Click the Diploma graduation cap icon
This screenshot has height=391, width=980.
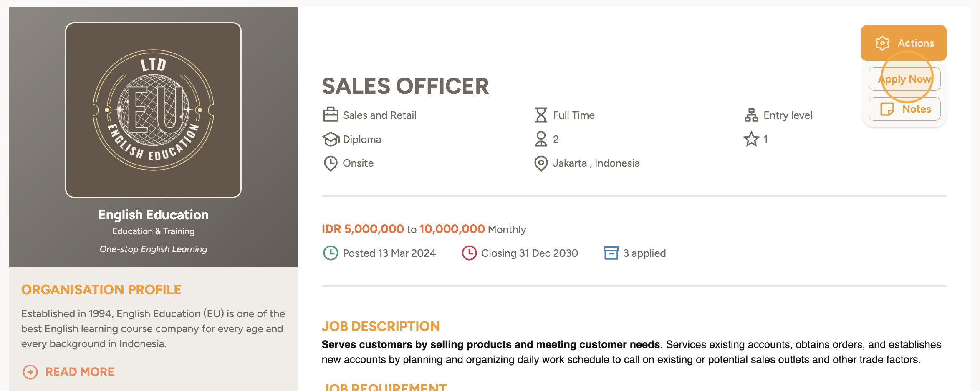click(x=331, y=139)
